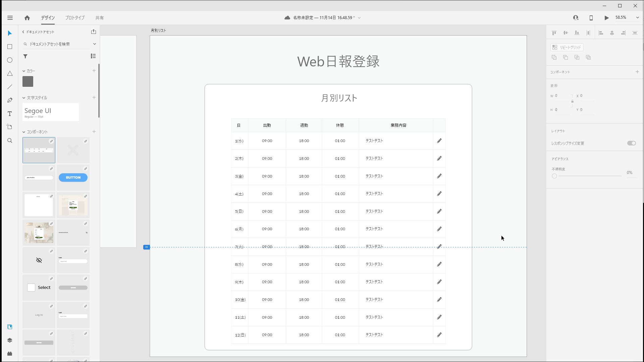This screenshot has height=362, width=644.
Task: Click the W width input field
Action: coord(562,96)
